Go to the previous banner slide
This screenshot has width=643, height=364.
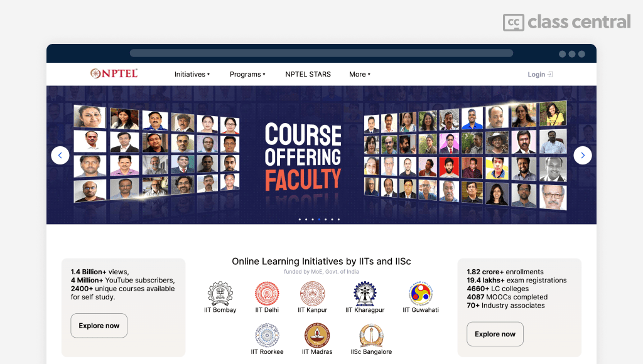(x=60, y=156)
